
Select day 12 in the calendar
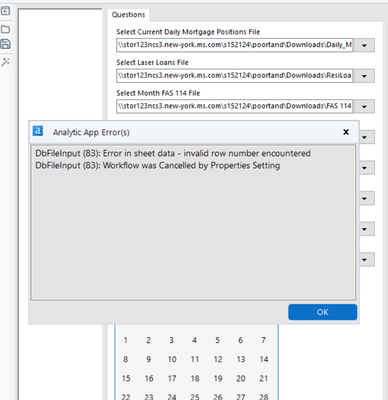pyautogui.click(x=218, y=359)
